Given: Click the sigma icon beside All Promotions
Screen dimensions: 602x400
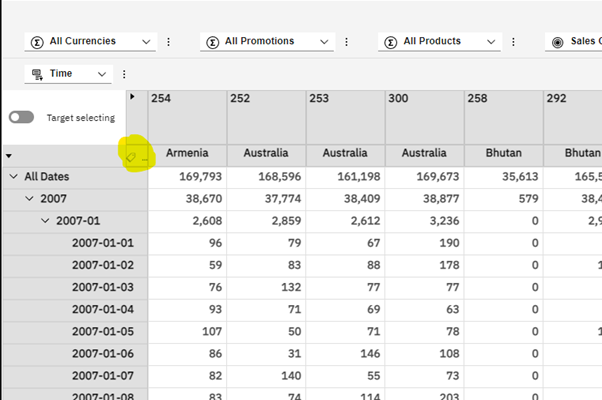Looking at the screenshot, I should pos(212,42).
